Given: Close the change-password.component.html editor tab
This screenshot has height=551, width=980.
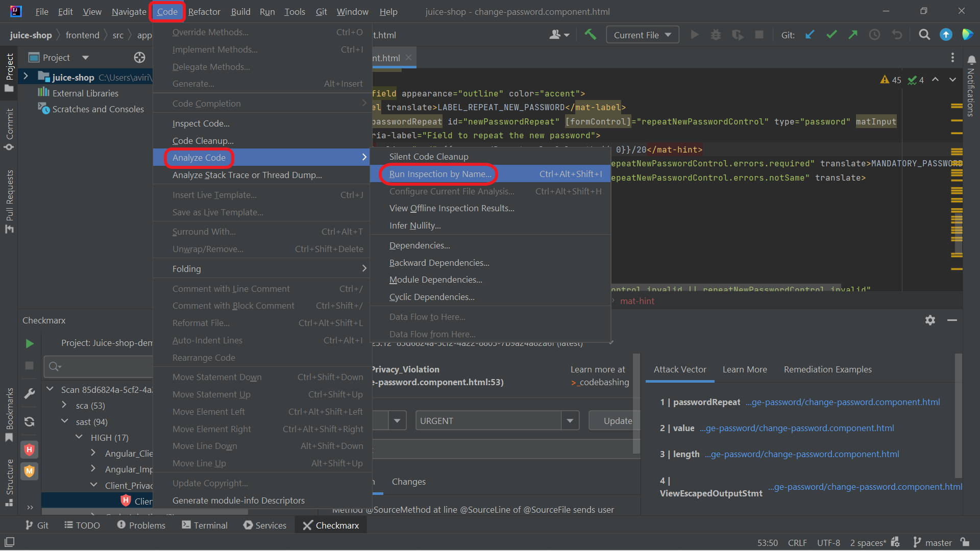Looking at the screenshot, I should (x=408, y=58).
